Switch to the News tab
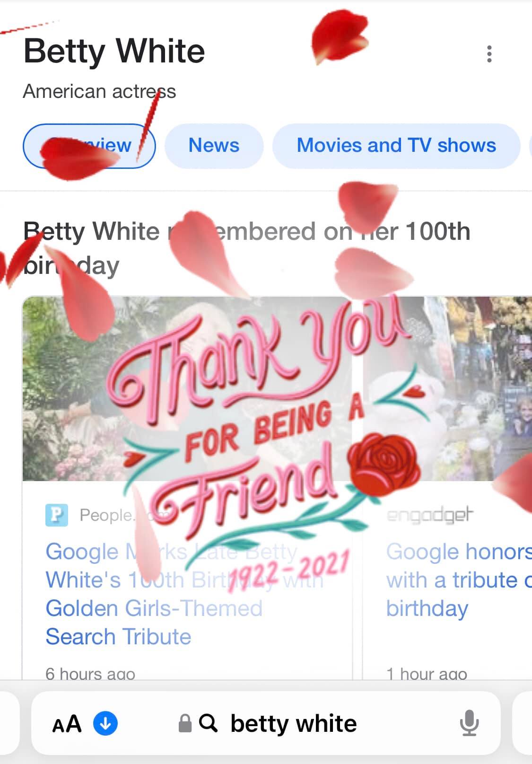Viewport: 532px width, 764px height. [214, 146]
